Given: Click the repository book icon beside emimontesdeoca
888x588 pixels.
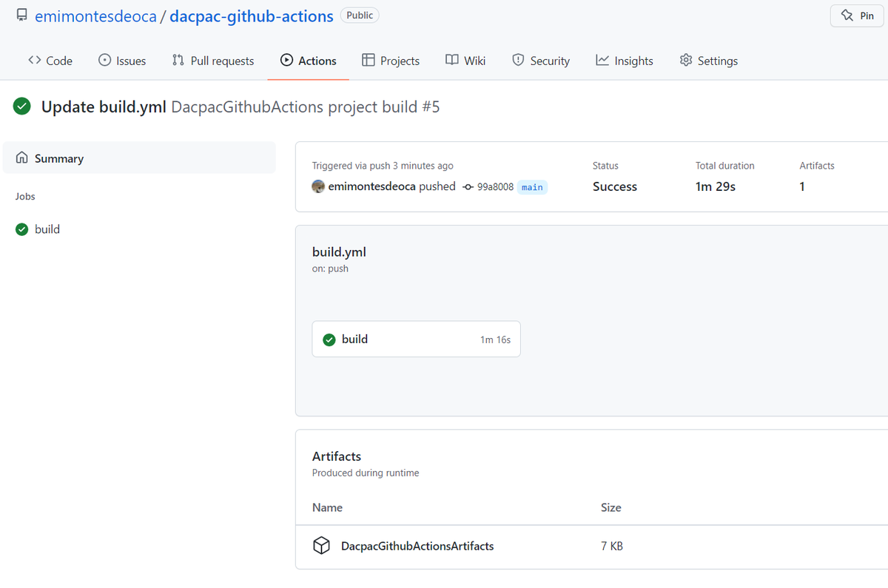Looking at the screenshot, I should tap(21, 16).
